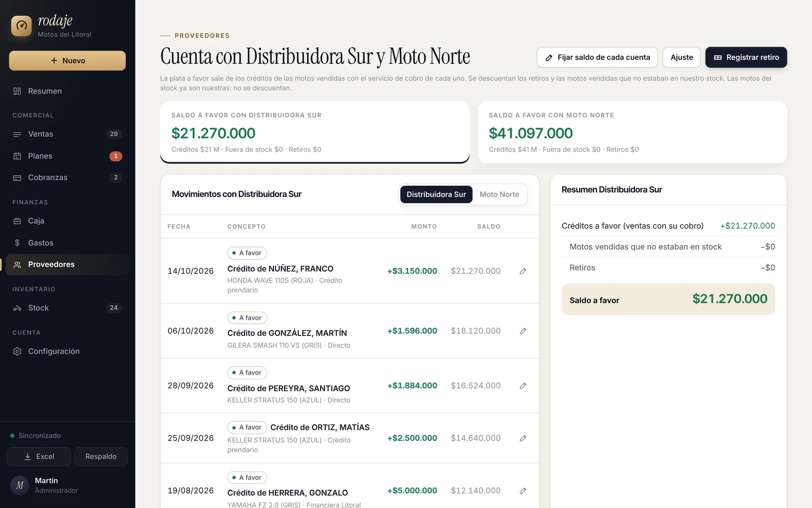Click the M user avatar
Viewport: 812px width, 508px height.
[x=20, y=485]
